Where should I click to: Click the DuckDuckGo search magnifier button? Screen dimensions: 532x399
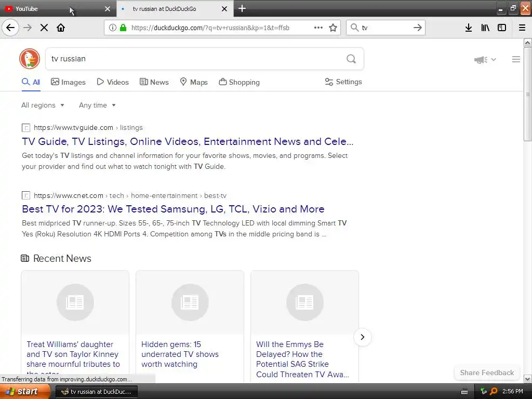(x=351, y=59)
